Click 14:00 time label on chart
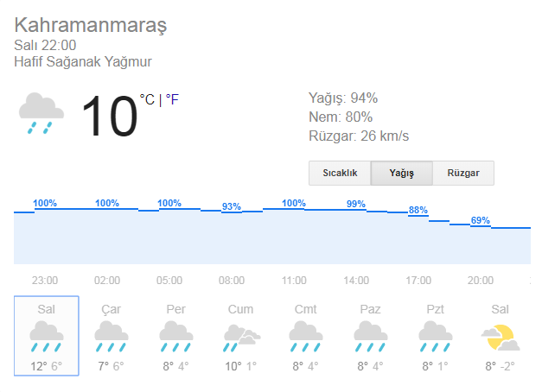 pyautogui.click(x=356, y=280)
